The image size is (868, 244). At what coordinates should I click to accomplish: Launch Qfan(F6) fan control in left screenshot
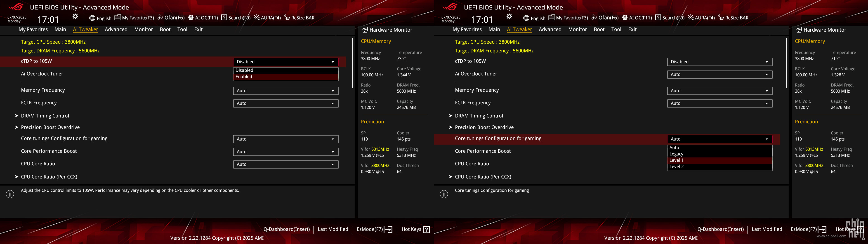[171, 18]
